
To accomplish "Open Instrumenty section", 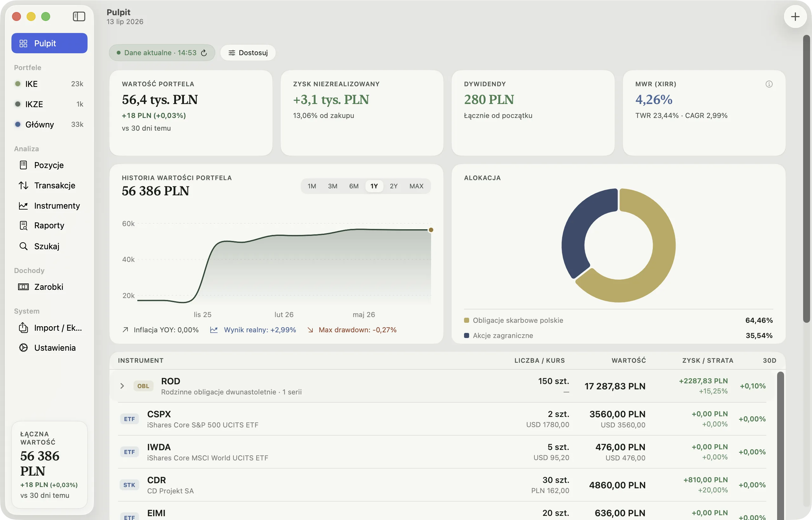I will 49,206.
